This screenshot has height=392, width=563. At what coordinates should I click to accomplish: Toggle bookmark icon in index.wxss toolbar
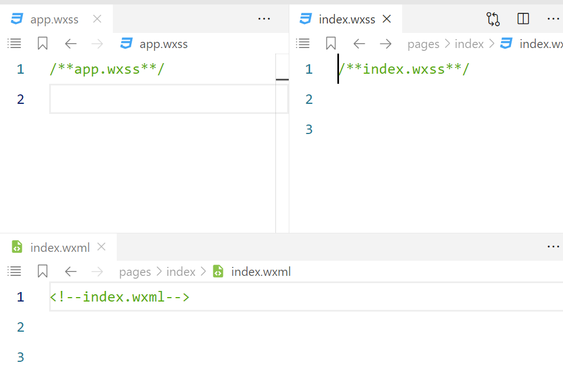(x=331, y=44)
